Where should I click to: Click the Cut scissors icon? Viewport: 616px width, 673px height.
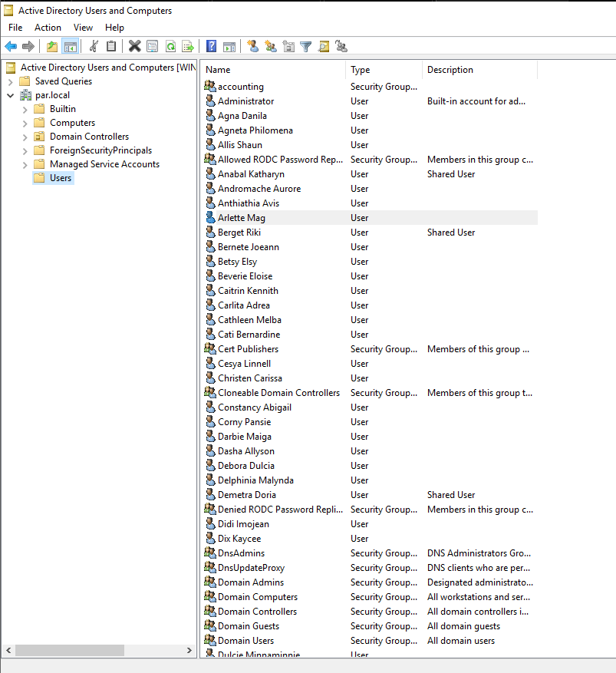(94, 46)
